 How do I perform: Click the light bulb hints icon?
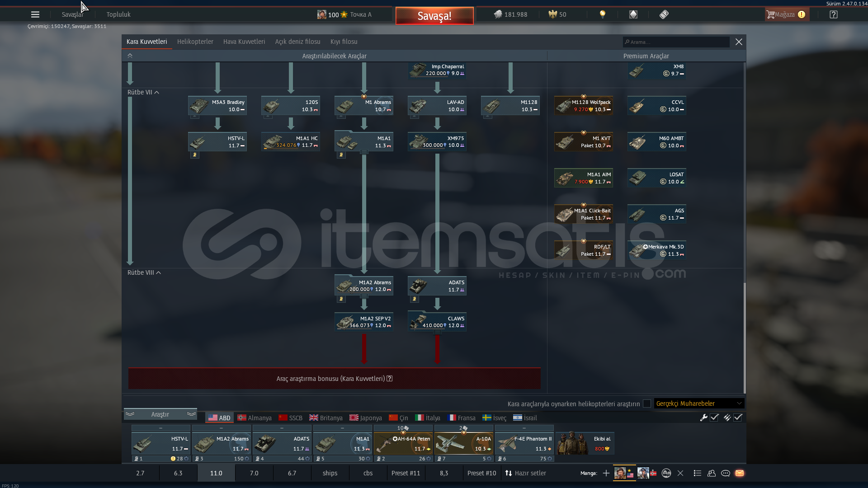(x=602, y=14)
